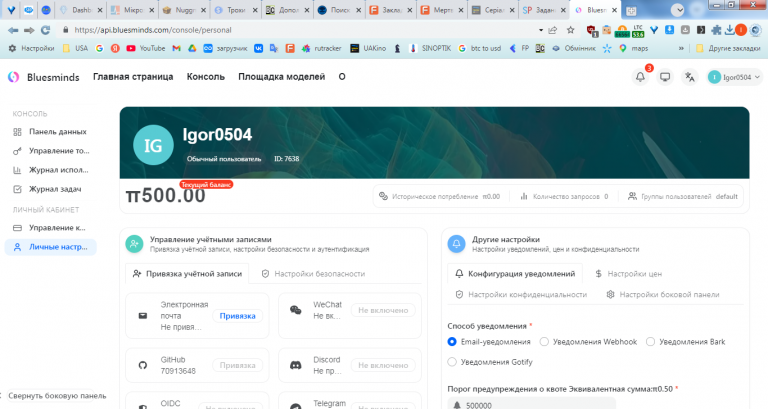Open Настройки цен tab
Viewport: 768px width, 409px height.
pyautogui.click(x=629, y=274)
